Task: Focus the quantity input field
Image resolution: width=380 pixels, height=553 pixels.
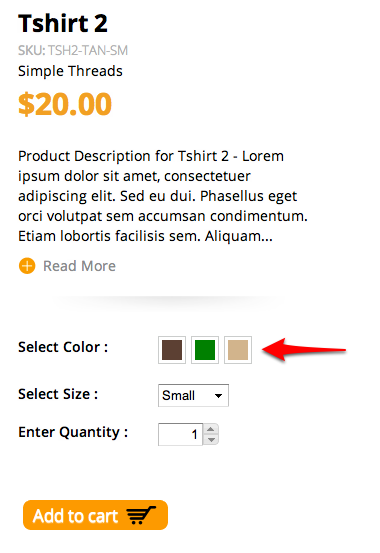Action: [x=180, y=434]
